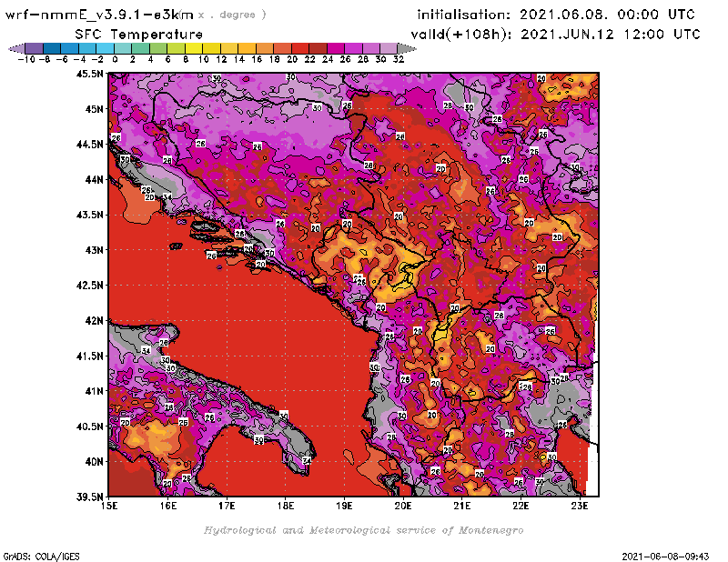The image size is (728, 562).
Task: Click the '0' colorbar scale label
Action: coord(115,59)
